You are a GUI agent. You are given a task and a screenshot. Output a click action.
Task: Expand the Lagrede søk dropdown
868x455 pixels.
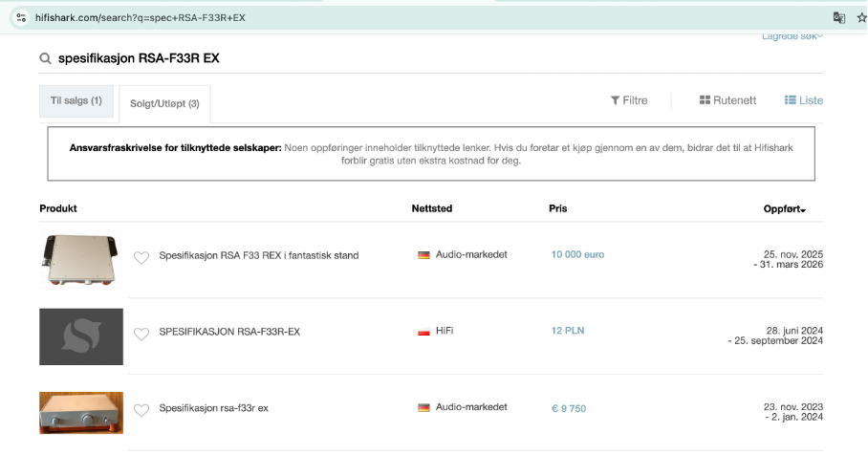click(792, 36)
